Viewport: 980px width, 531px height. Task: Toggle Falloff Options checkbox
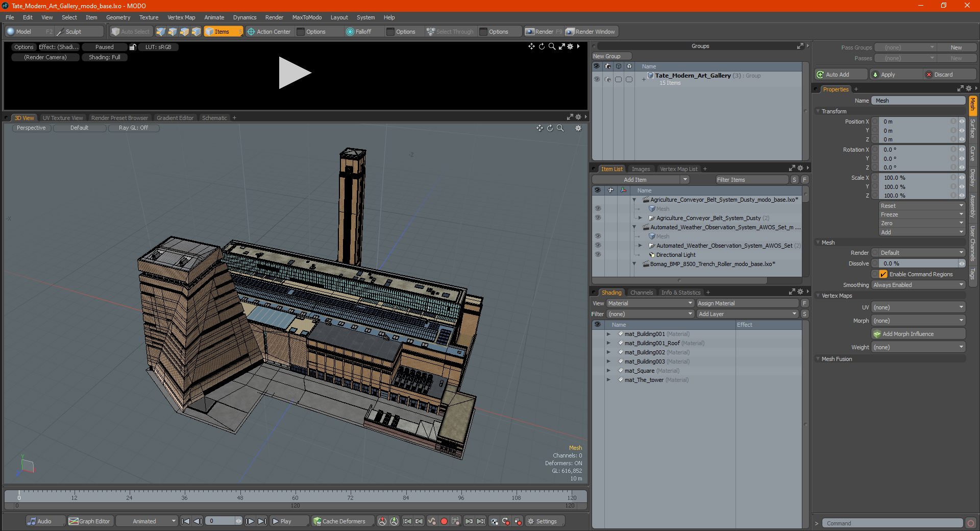390,32
